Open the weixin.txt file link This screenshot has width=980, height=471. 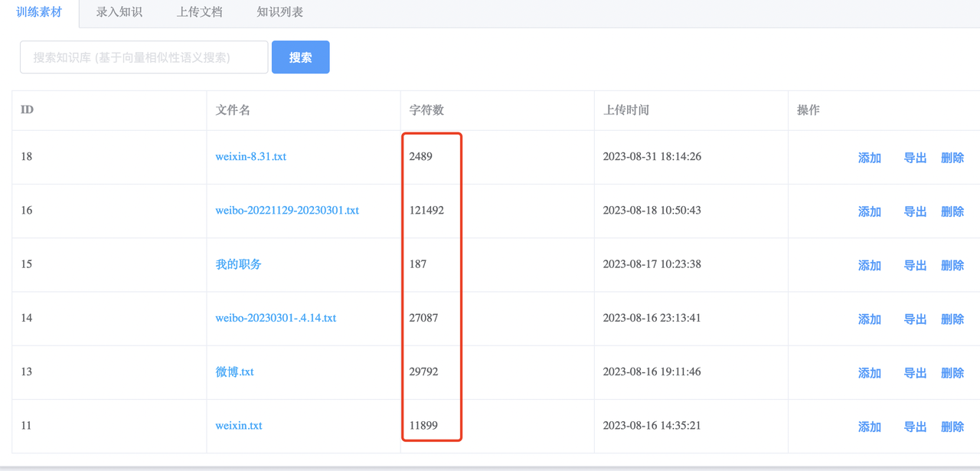click(x=239, y=425)
